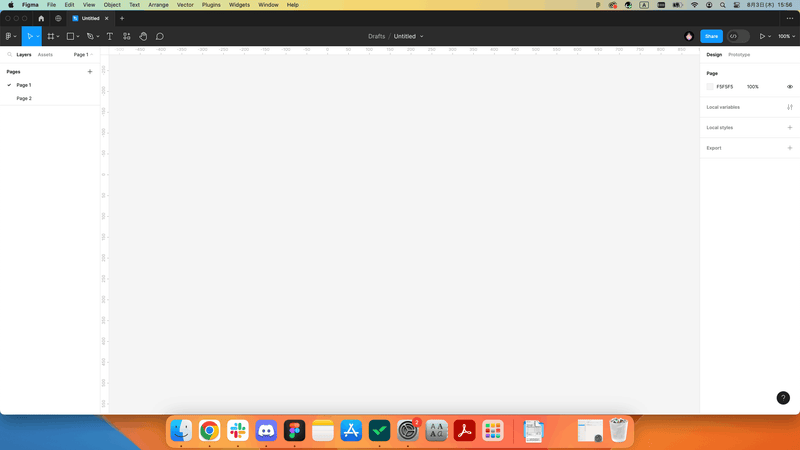Select the Rectangle shape tool

click(70, 36)
